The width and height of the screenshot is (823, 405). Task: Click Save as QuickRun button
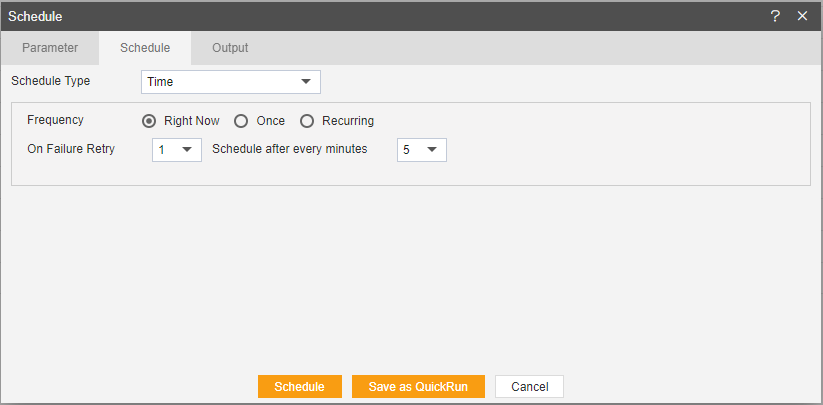[418, 387]
